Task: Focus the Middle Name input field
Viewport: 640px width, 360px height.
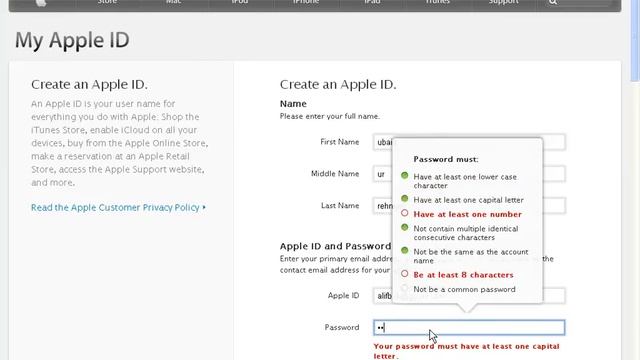Action: coord(469,174)
